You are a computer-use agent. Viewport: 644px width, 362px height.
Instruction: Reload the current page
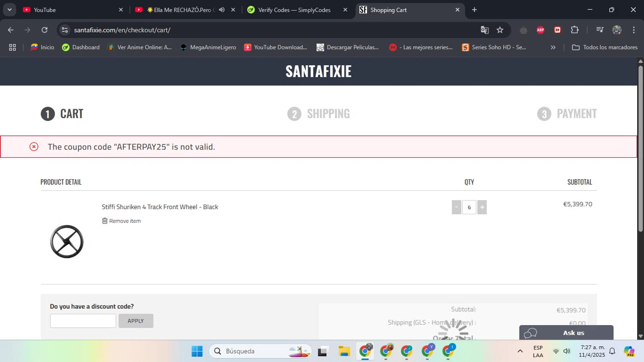pyautogui.click(x=44, y=30)
